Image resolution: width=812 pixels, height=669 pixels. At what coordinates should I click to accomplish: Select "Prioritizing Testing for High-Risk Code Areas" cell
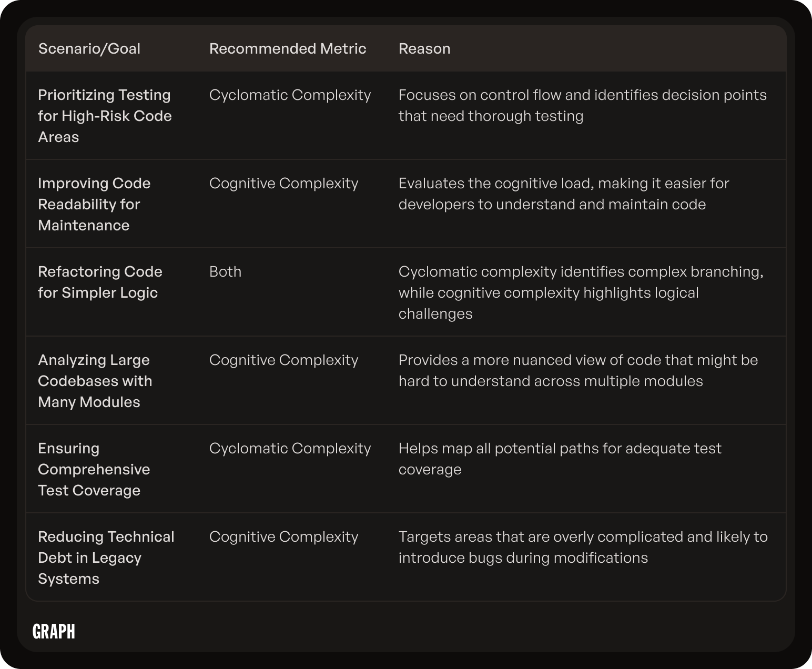(105, 116)
